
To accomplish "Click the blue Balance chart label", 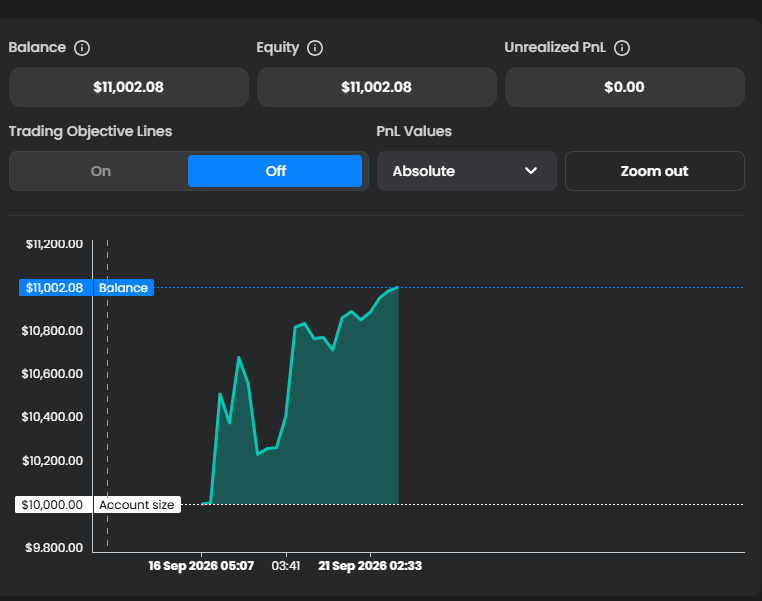I will (x=123, y=288).
